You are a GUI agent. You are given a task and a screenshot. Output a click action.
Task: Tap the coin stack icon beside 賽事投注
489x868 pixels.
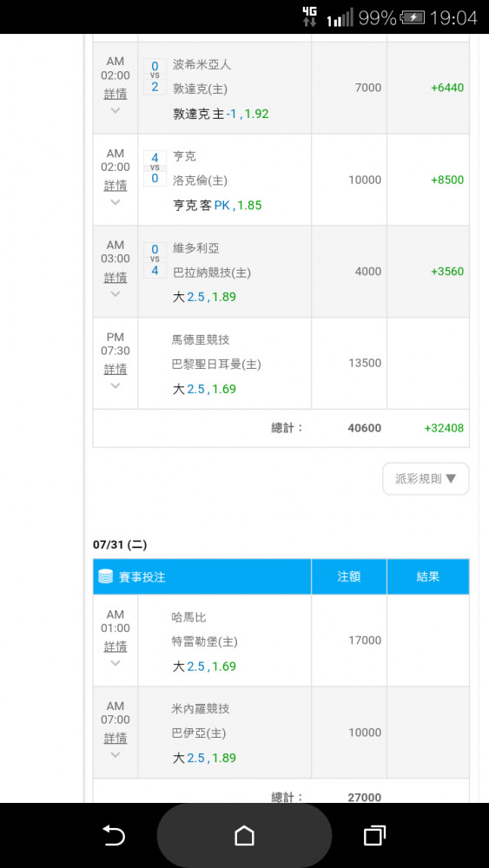point(105,576)
